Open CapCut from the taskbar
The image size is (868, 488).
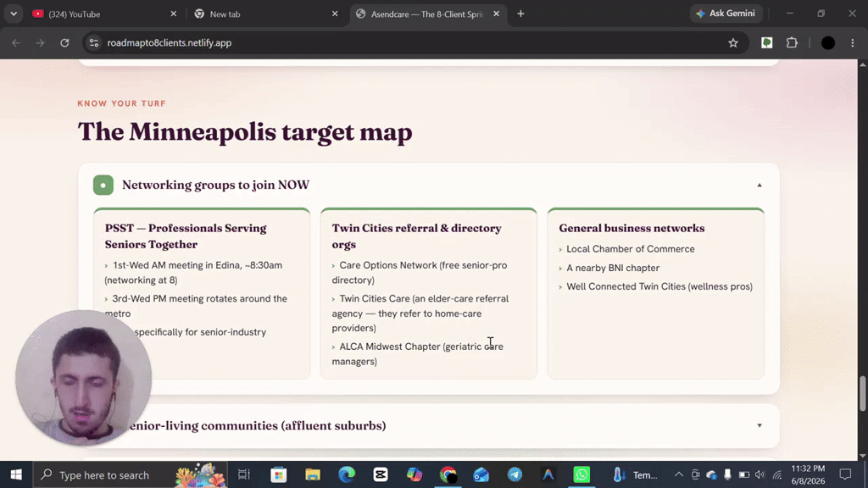(381, 474)
